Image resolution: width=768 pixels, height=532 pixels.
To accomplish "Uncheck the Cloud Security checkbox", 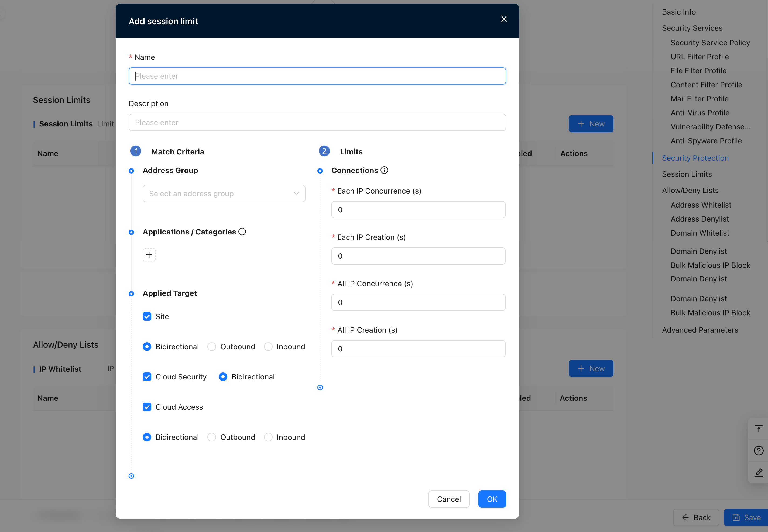I will 147,377.
